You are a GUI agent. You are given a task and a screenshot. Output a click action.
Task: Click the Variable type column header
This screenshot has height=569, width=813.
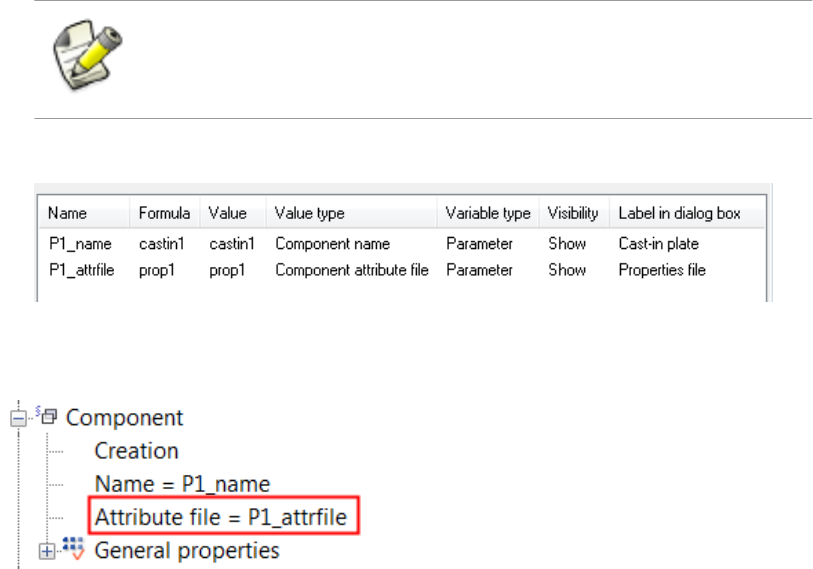[x=487, y=213]
